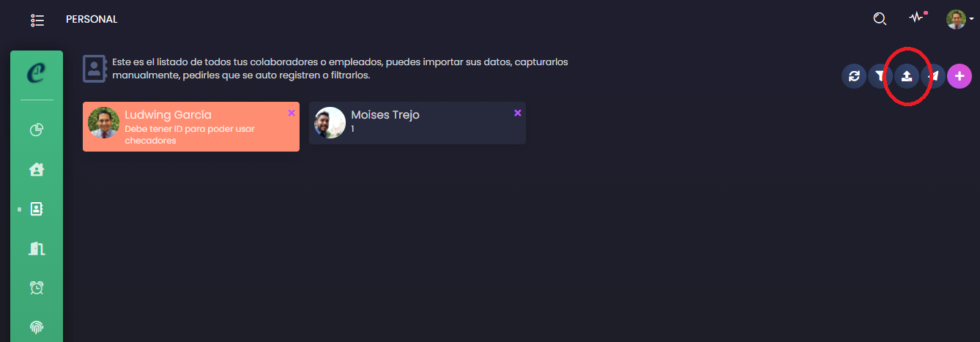Image resolution: width=980 pixels, height=342 pixels.
Task: Remove Ludwing García card with X
Action: (292, 113)
